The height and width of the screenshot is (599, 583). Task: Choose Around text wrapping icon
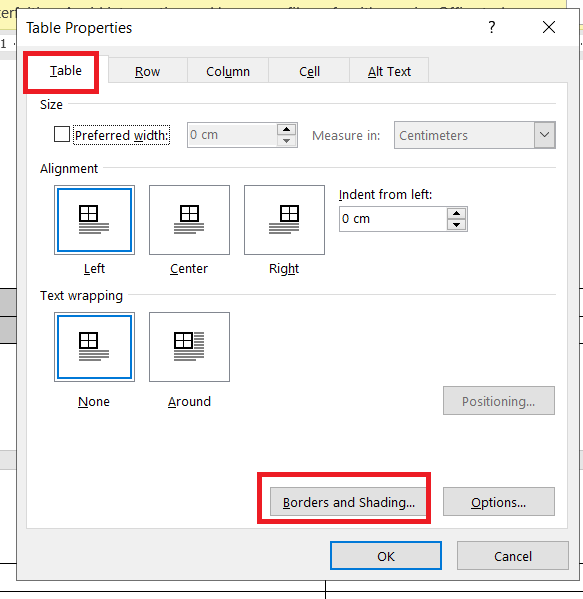point(189,347)
